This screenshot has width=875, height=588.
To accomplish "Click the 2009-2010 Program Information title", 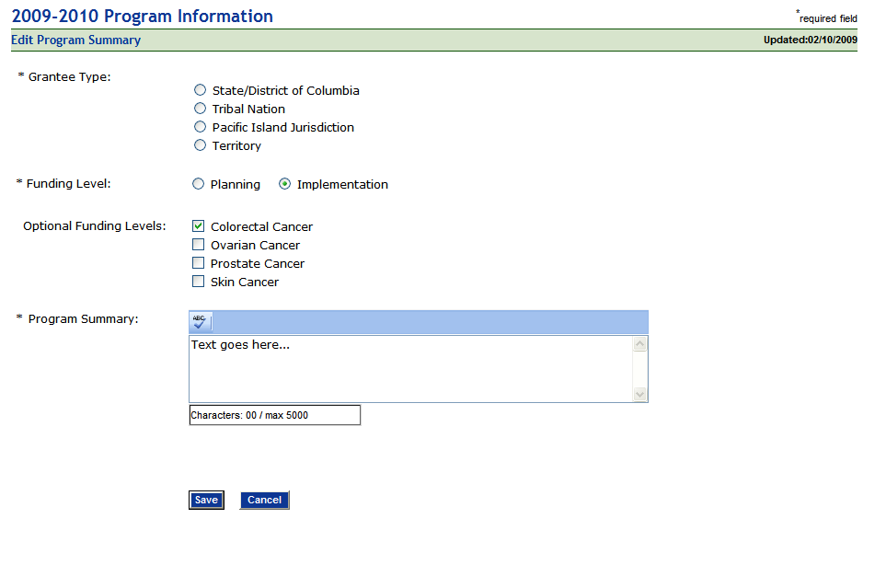I will tap(143, 17).
